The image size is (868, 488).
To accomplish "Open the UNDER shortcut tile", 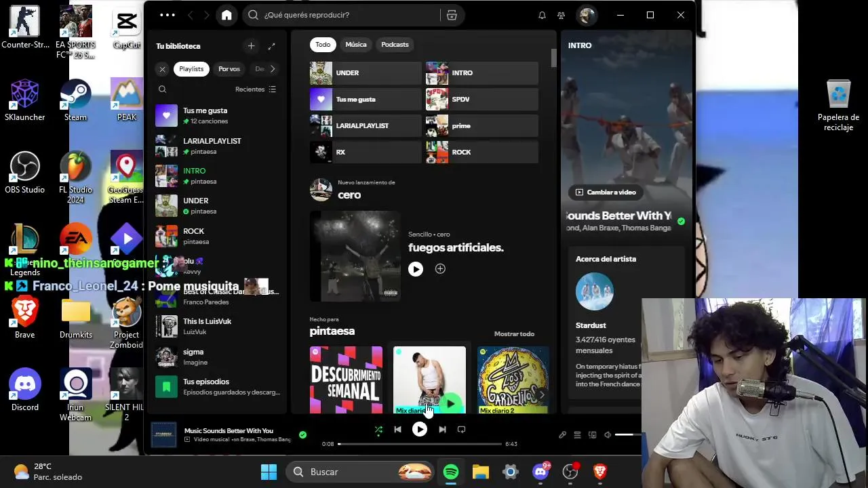I will pos(366,73).
